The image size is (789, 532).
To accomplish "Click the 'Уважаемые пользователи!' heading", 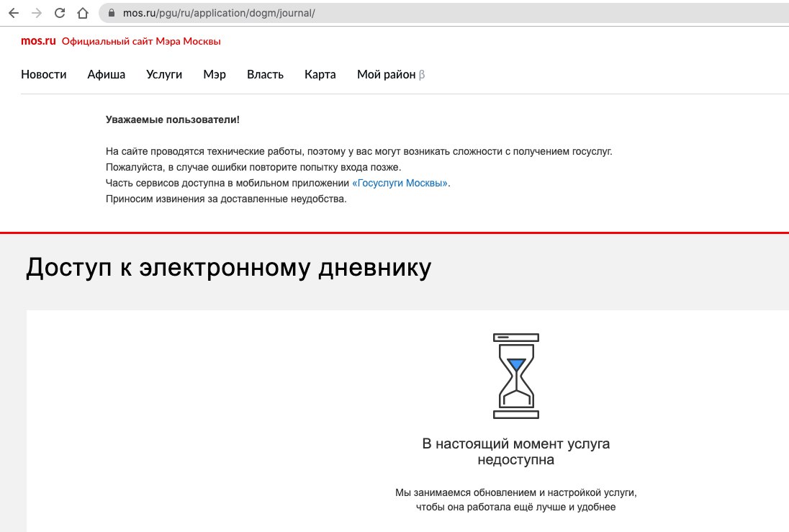I will (173, 120).
